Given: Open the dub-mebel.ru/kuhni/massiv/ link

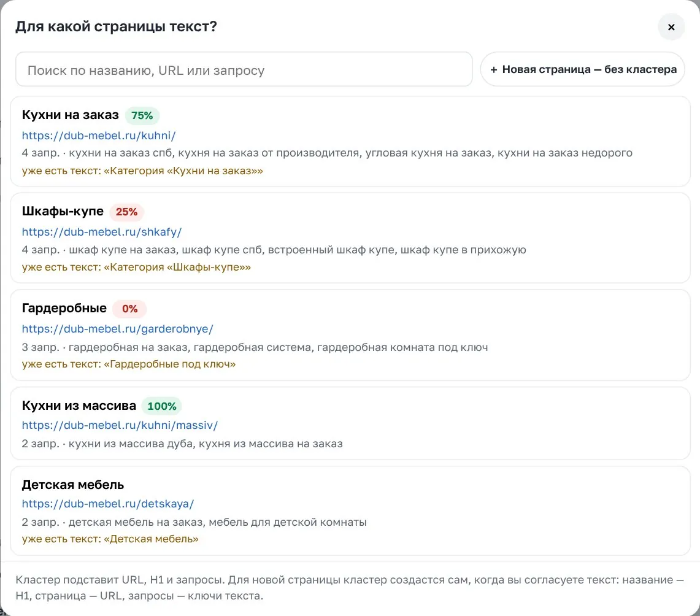Looking at the screenshot, I should click(120, 425).
